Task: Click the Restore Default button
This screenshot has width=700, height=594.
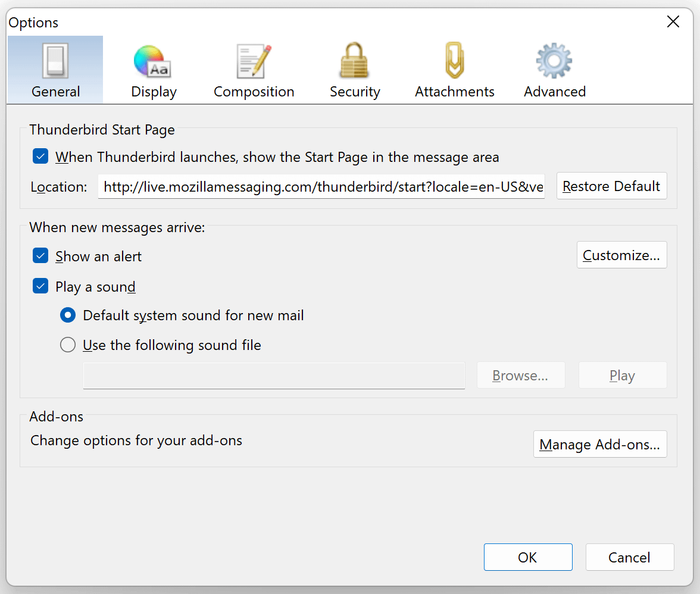Action: click(x=611, y=186)
